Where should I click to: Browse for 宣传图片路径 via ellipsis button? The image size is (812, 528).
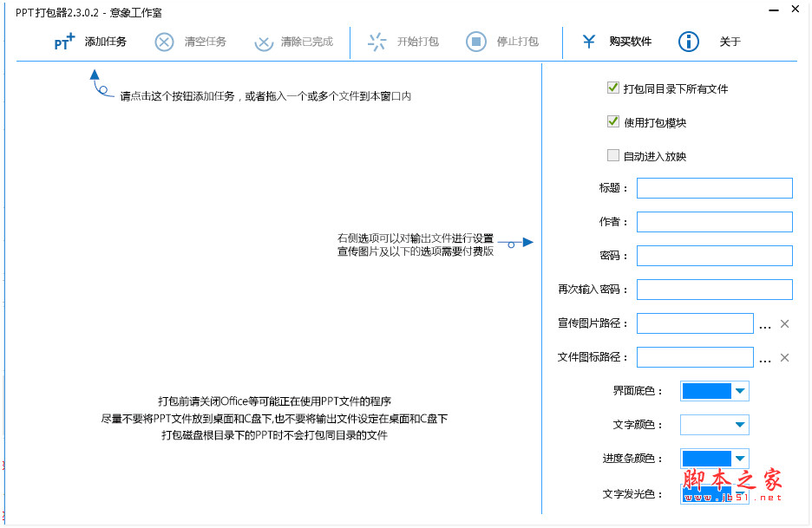(765, 326)
